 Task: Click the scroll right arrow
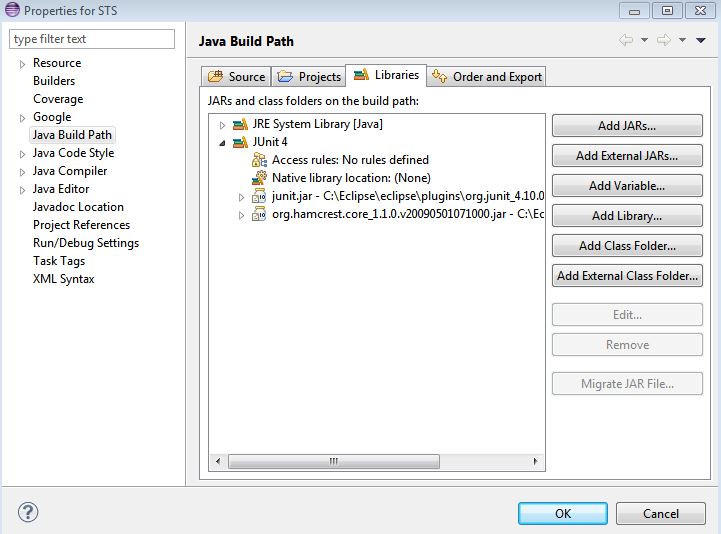[x=535, y=461]
